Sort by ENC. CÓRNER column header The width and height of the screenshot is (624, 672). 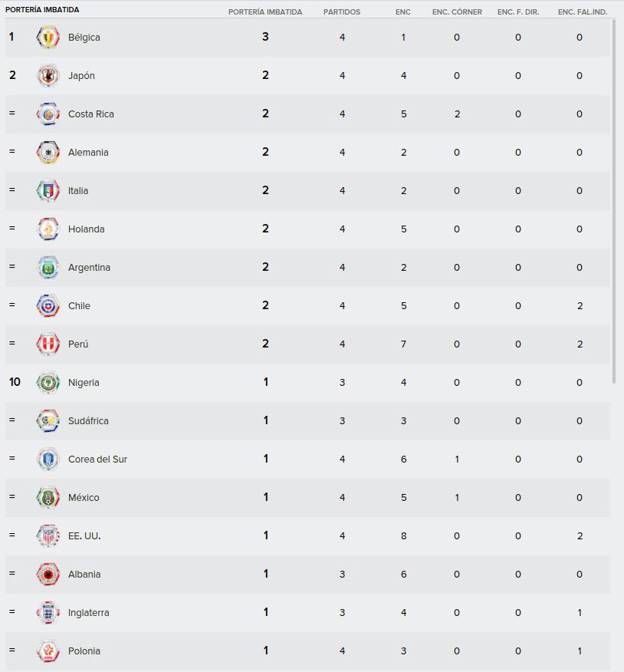[457, 12]
